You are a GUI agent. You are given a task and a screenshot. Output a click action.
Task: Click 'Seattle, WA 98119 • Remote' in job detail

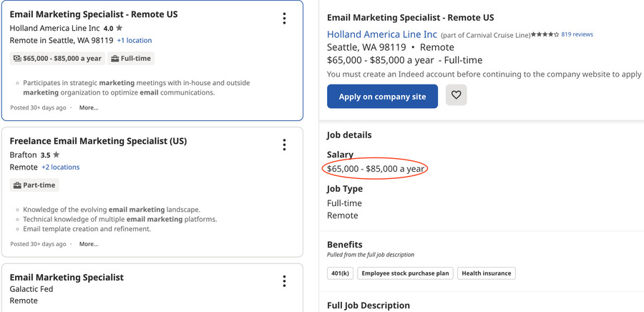coord(391,47)
